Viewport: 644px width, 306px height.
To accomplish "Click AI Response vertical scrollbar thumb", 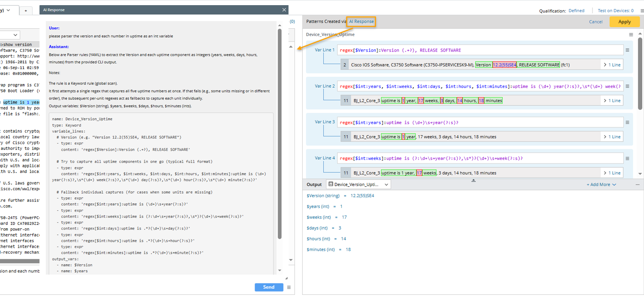I will pos(279,133).
